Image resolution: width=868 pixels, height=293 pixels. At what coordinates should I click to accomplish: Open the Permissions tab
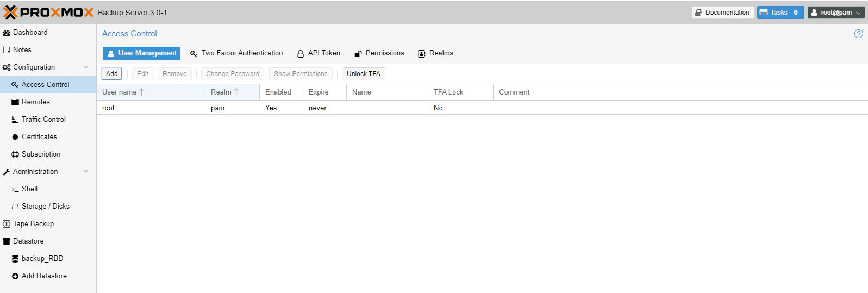(x=379, y=53)
